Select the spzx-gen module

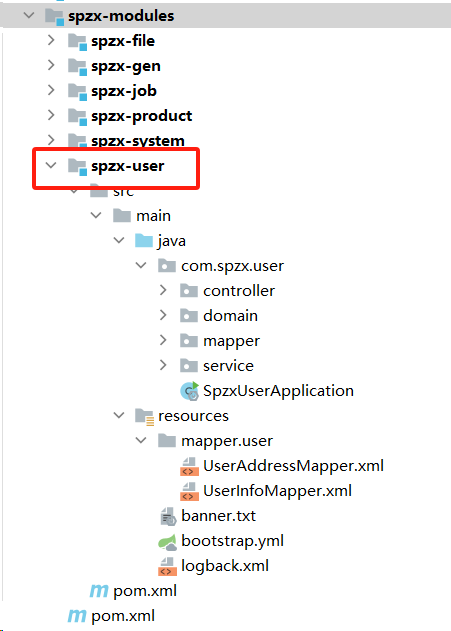pos(126,66)
